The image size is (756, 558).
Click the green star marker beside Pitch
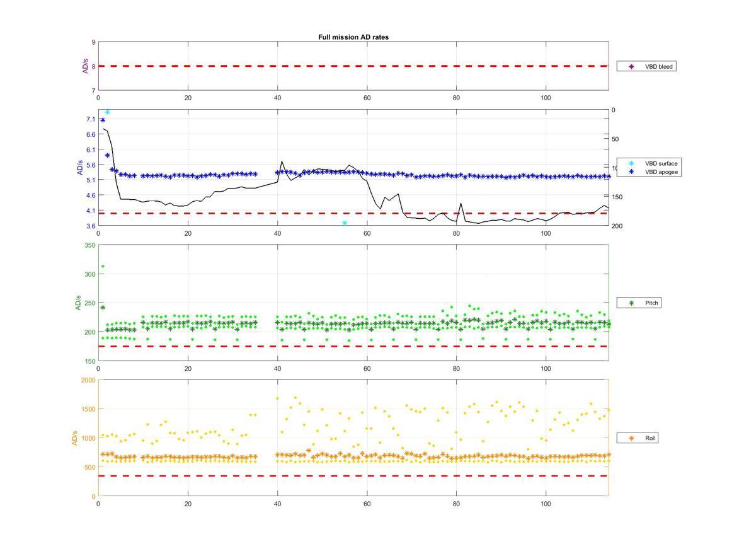pos(631,303)
